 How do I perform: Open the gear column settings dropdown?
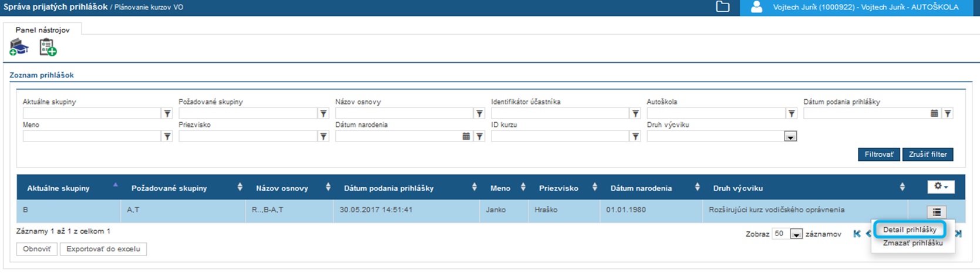point(941,187)
